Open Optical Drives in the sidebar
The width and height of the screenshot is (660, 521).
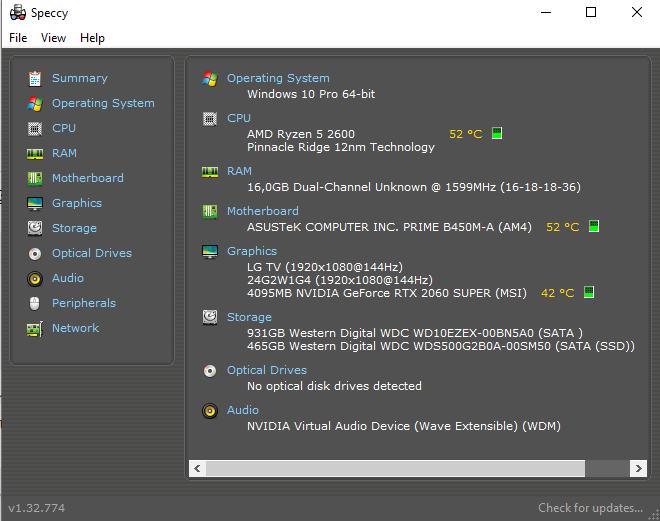tap(92, 253)
